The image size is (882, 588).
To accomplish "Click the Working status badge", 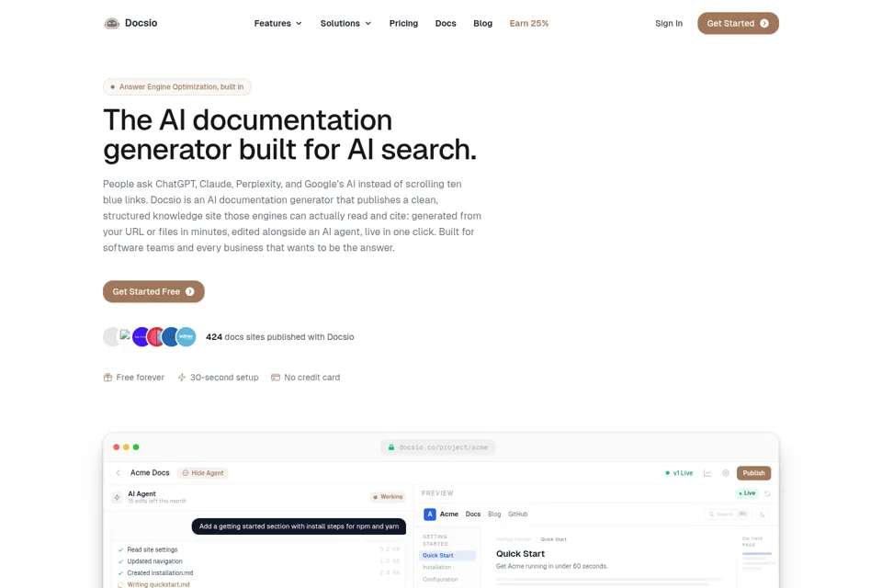I will tap(388, 497).
